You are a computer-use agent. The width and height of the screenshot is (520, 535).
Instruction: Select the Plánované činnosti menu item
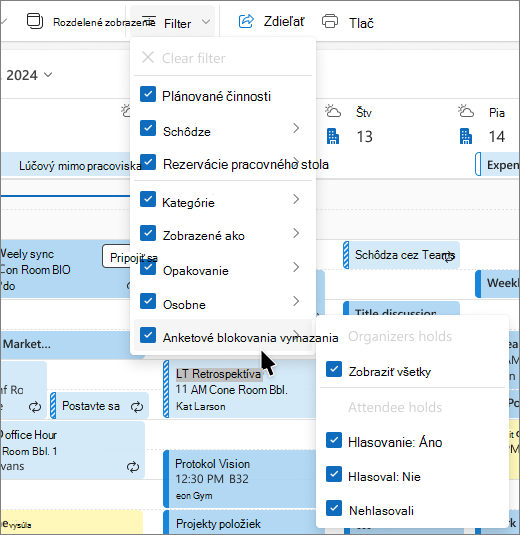tap(223, 95)
